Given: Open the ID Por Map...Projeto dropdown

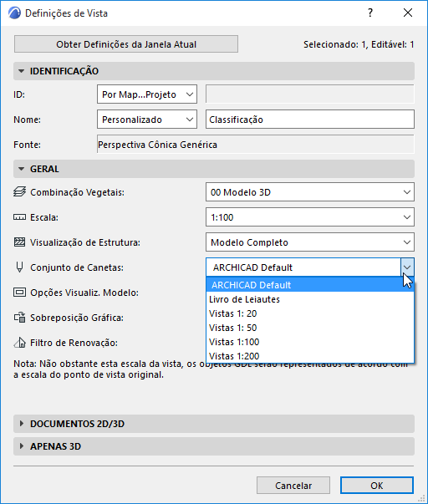Looking at the screenshot, I should [x=147, y=94].
